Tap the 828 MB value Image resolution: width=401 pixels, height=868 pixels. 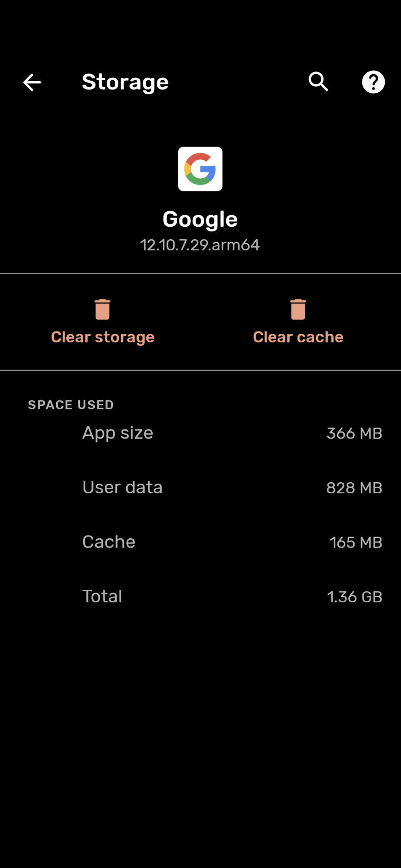tap(354, 488)
